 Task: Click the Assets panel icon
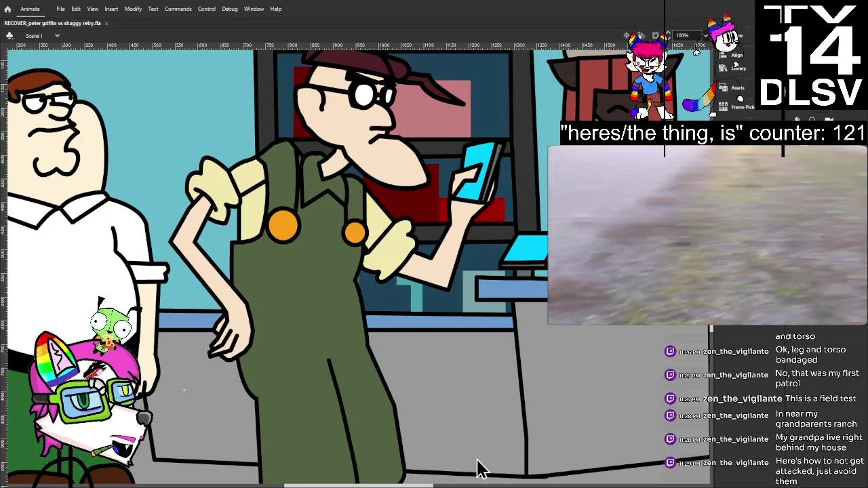click(723, 87)
